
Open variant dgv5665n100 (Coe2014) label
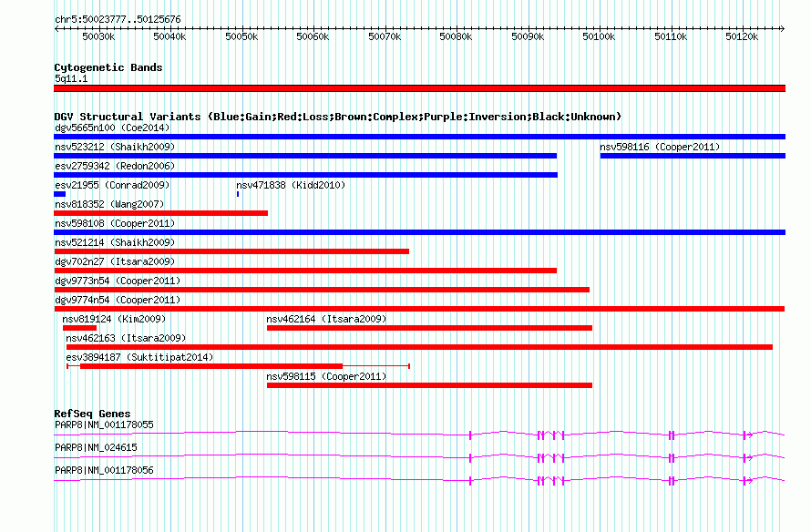click(112, 128)
